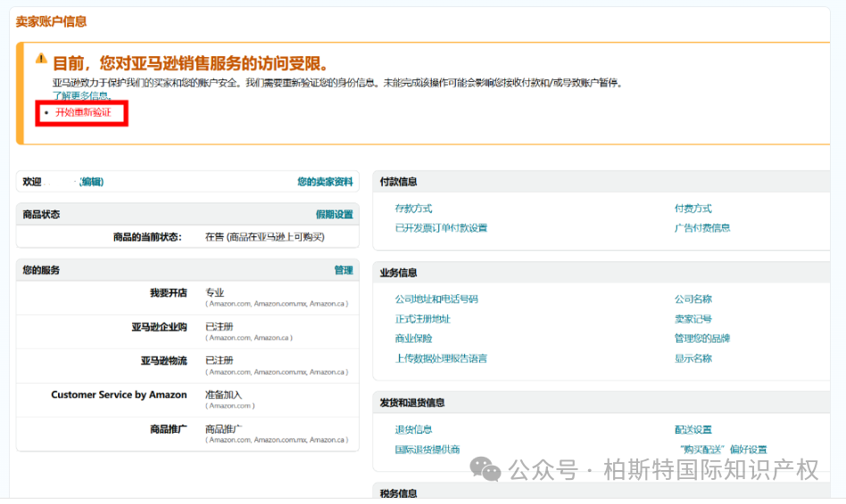846x504 pixels.
Task: Open the 商业保险 link
Action: tap(413, 338)
